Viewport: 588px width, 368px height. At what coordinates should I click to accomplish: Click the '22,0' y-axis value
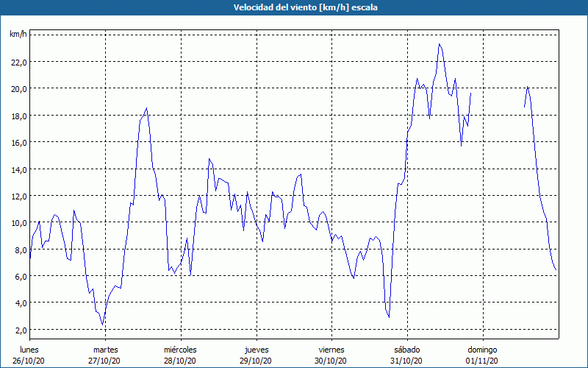coord(19,63)
